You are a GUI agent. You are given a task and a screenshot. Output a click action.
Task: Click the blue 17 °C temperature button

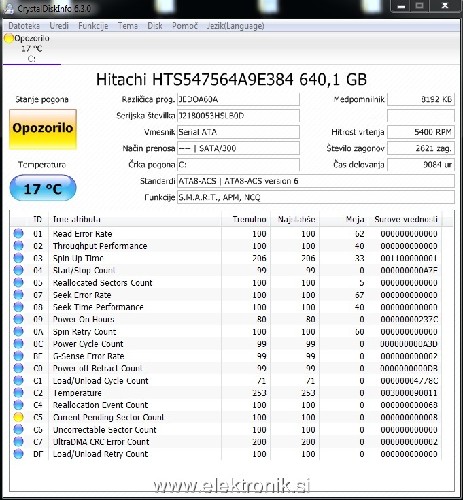(x=43, y=188)
